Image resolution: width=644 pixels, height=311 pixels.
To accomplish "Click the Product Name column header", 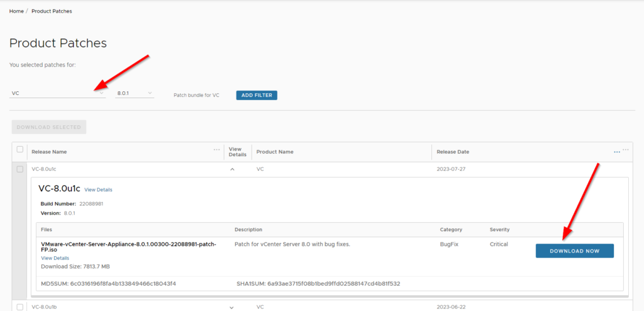I will coord(275,152).
